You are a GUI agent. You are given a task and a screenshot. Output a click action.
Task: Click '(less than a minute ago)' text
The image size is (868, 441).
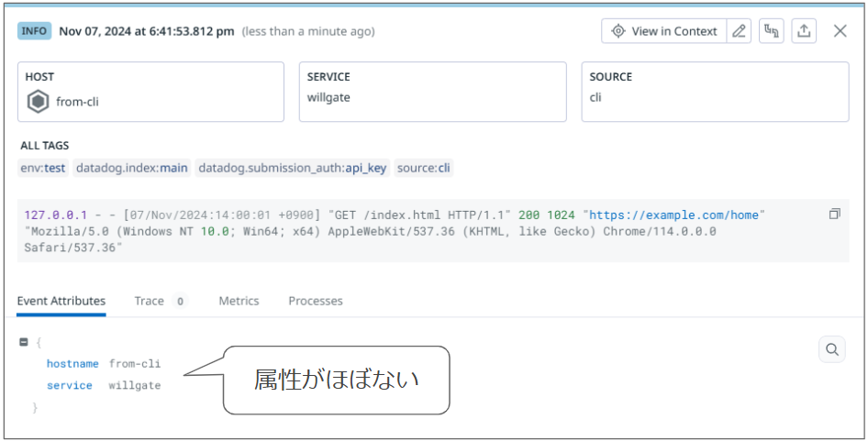[308, 32]
